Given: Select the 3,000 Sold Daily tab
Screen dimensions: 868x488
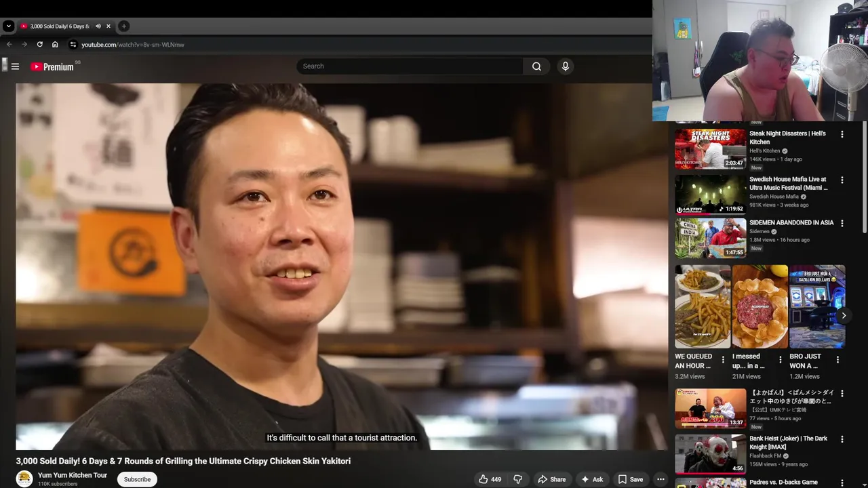Looking at the screenshot, I should click(60, 26).
